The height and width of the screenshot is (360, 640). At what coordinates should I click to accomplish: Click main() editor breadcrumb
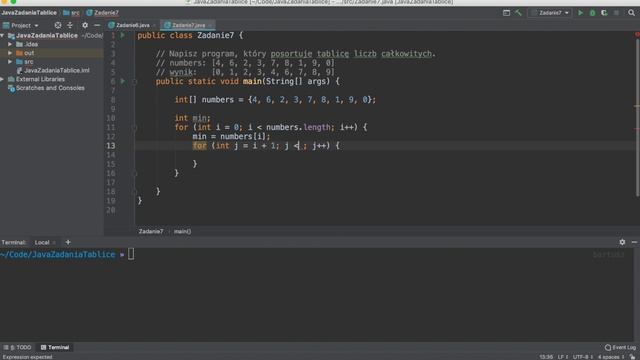coord(182,231)
